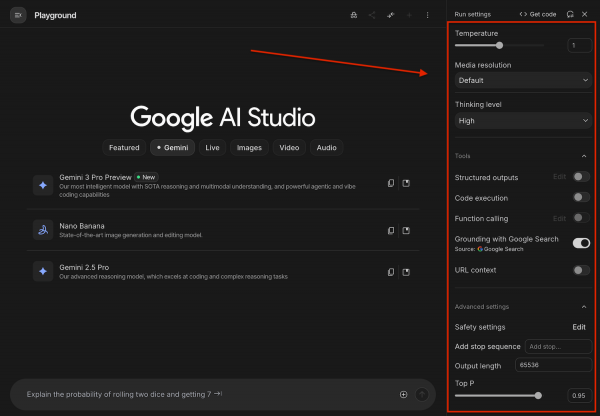Click the Top P slider handle
This screenshot has height=416, width=600.
pyautogui.click(x=538, y=396)
